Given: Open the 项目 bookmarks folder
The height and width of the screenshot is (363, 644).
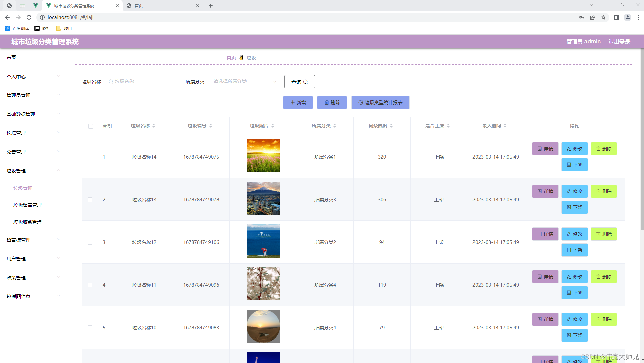Looking at the screenshot, I should click(64, 28).
